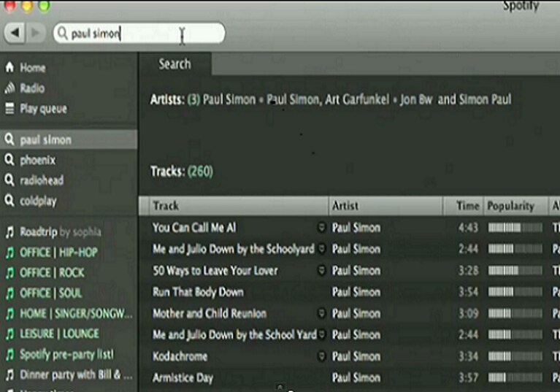Click the Radio signal icon
The width and height of the screenshot is (560, 392).
point(9,88)
